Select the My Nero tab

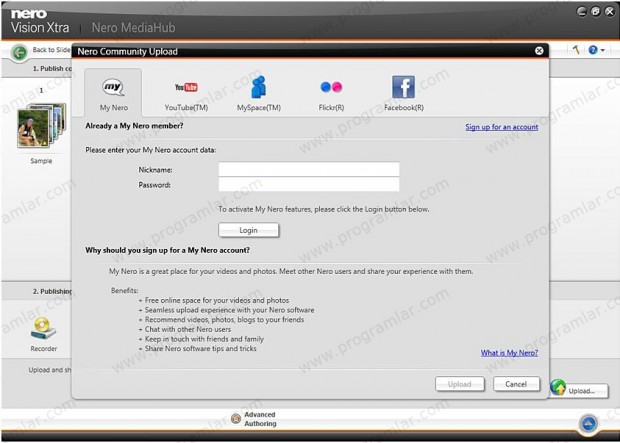pyautogui.click(x=113, y=92)
